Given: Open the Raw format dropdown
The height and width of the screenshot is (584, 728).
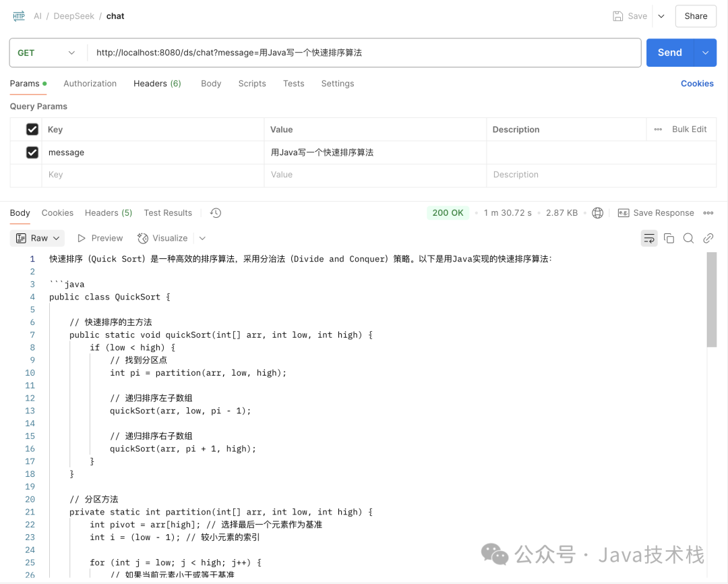Looking at the screenshot, I should [37, 238].
